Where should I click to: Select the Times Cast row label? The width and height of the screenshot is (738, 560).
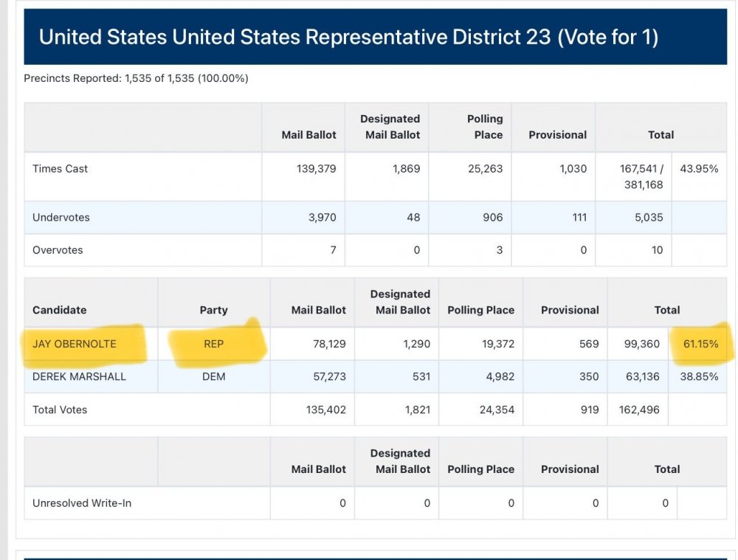[x=60, y=169]
